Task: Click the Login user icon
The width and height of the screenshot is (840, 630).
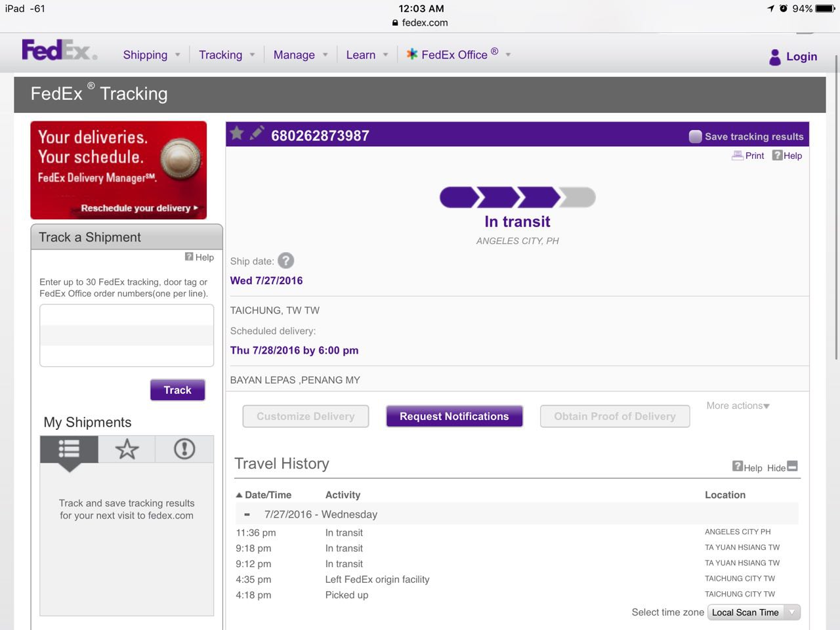Action: pyautogui.click(x=775, y=57)
